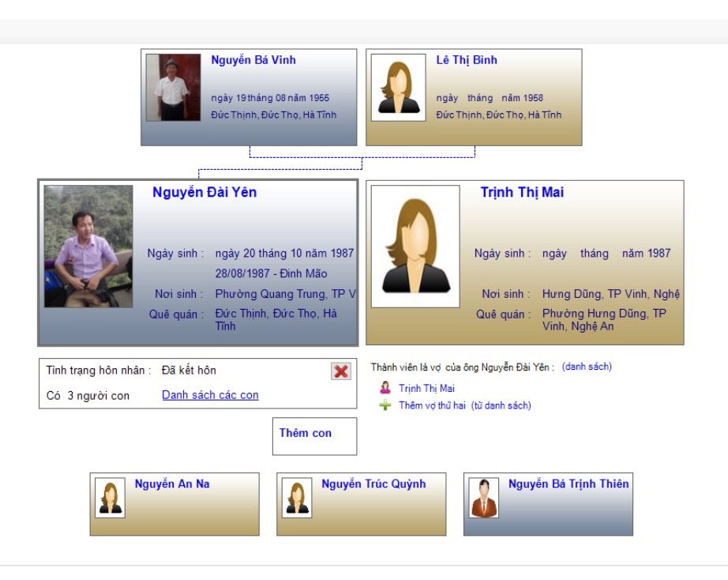
Task: Open the Trịnh Thị Mai link in wives list
Action: [x=426, y=388]
